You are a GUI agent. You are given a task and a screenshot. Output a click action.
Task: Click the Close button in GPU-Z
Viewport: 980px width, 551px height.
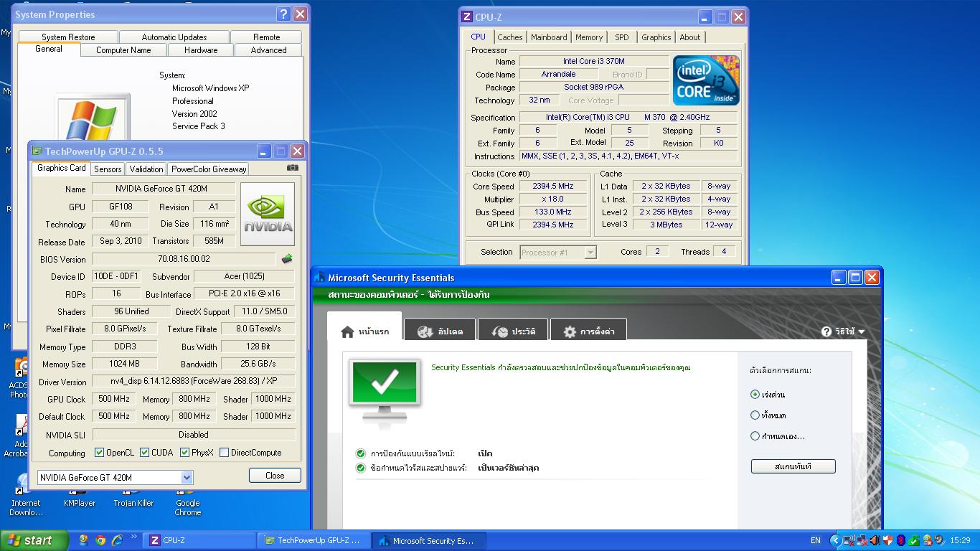[x=275, y=476]
